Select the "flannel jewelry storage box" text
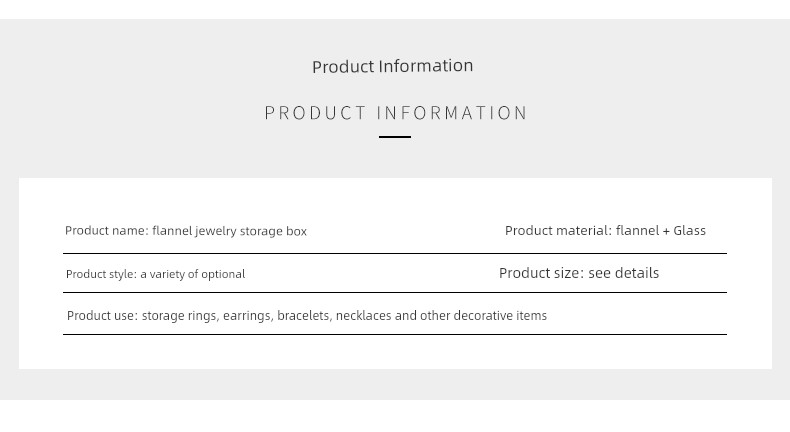The height and width of the screenshot is (432, 790). [x=229, y=231]
